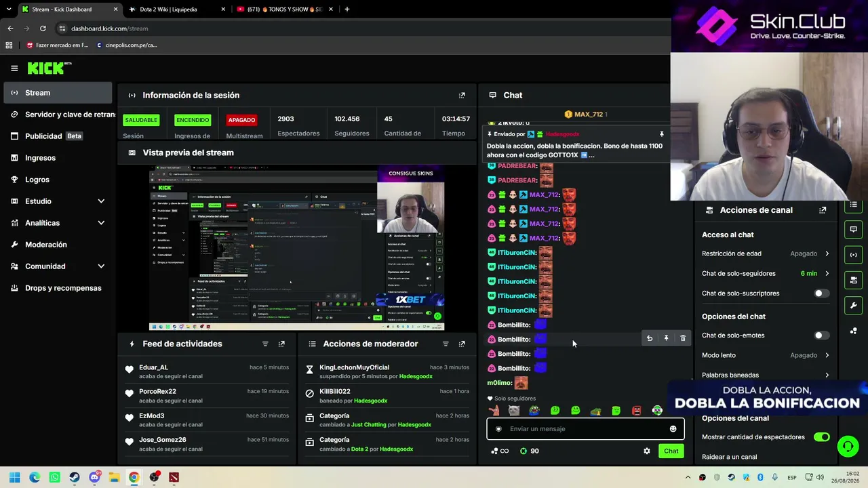Open the cinepolis.com.pe bookmark

coord(127,45)
